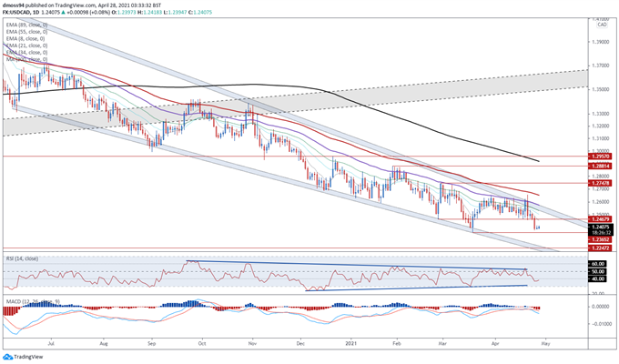Select the EMA (89, close, 0) legend
The width and height of the screenshot is (619, 364).
26,25
